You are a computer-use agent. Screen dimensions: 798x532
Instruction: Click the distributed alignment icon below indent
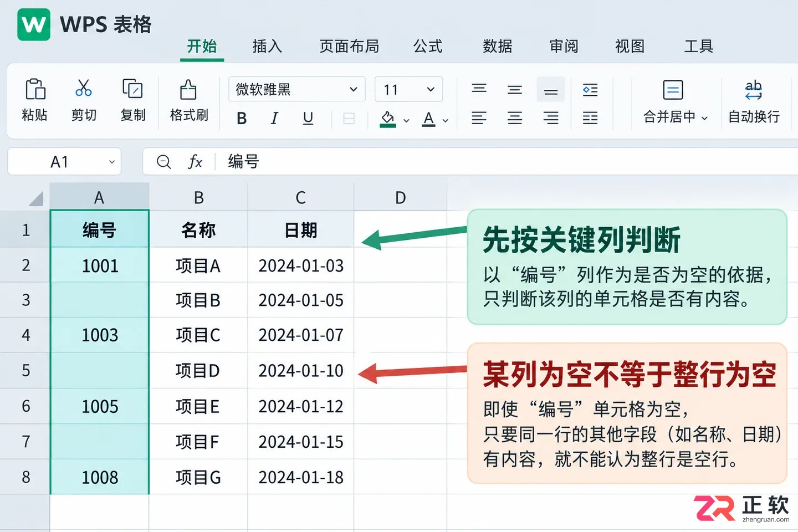[590, 118]
